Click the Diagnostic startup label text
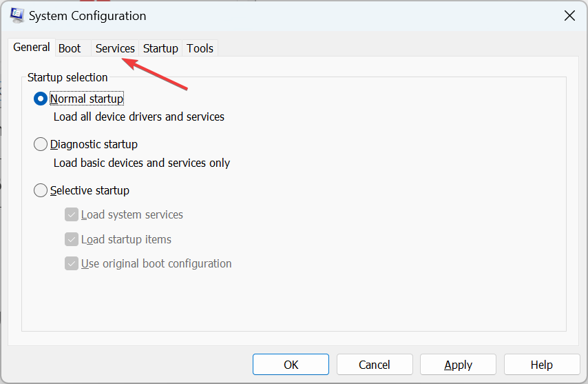 click(94, 145)
